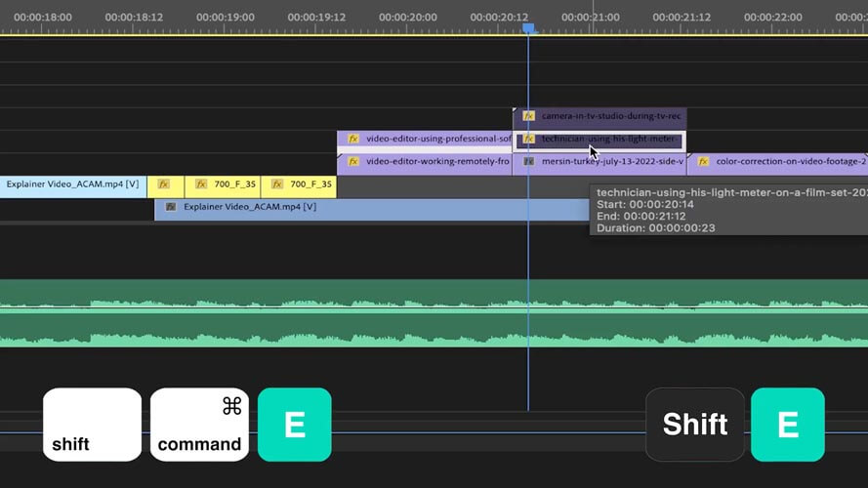Viewport: 868px width, 488px height.
Task: Select the light blue Explainer Video_ACAM.mp4 clip
Action: pos(73,186)
